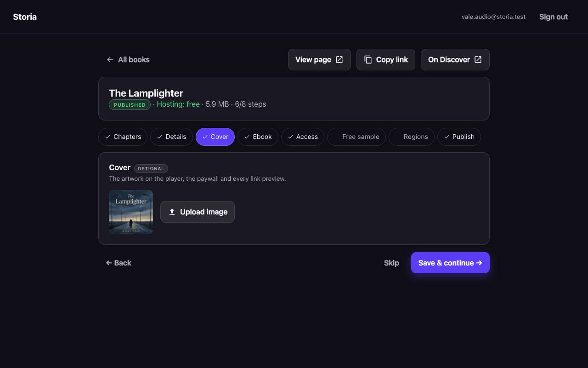Click the Storia logo
588x368 pixels.
tap(25, 17)
